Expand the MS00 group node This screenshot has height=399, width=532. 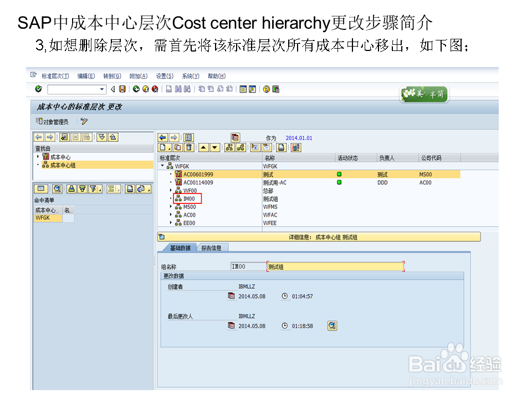(x=171, y=207)
